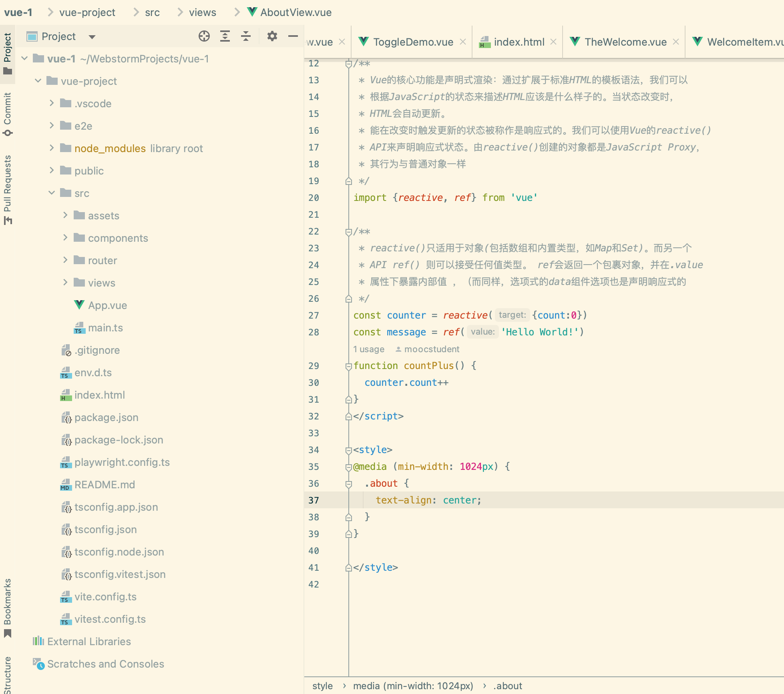Click the vue-project breadcrumb in navigation bar
The width and height of the screenshot is (784, 694).
tap(87, 12)
